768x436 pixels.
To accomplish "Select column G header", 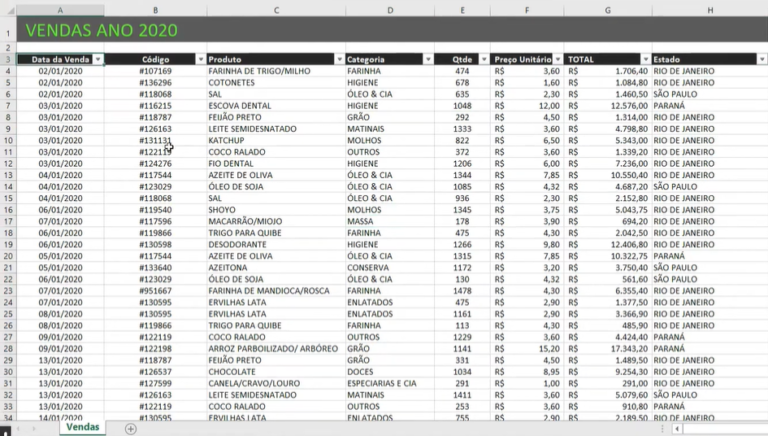I will pos(607,9).
